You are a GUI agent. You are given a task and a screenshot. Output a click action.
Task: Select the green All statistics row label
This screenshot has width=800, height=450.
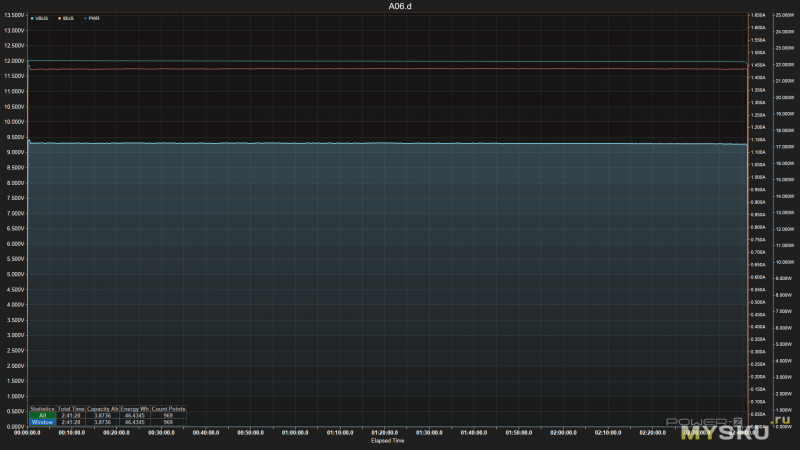(x=42, y=415)
